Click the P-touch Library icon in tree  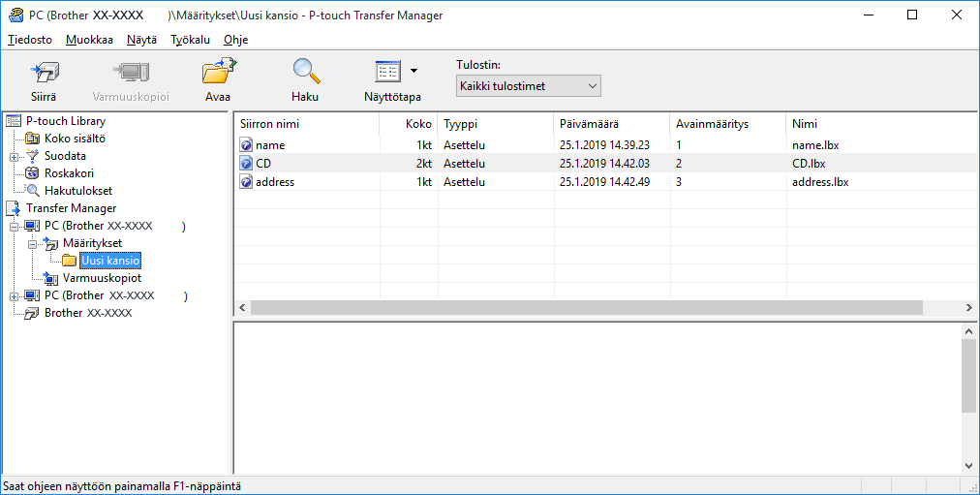coord(14,121)
